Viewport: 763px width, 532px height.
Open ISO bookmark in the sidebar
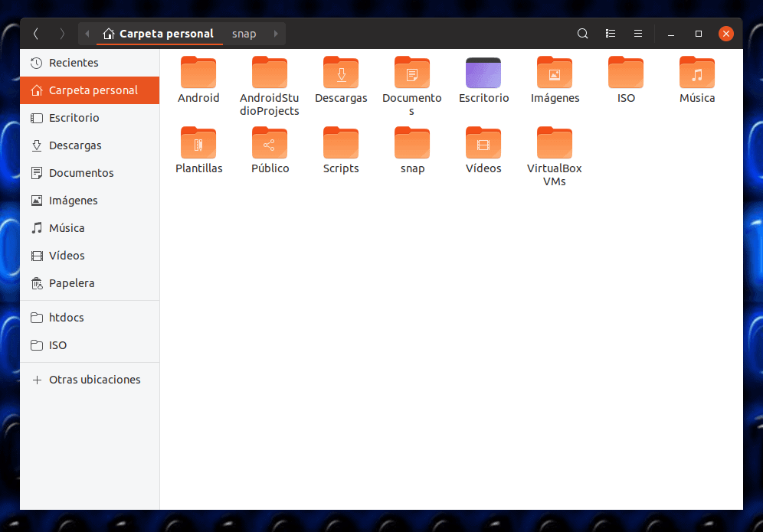coord(90,345)
